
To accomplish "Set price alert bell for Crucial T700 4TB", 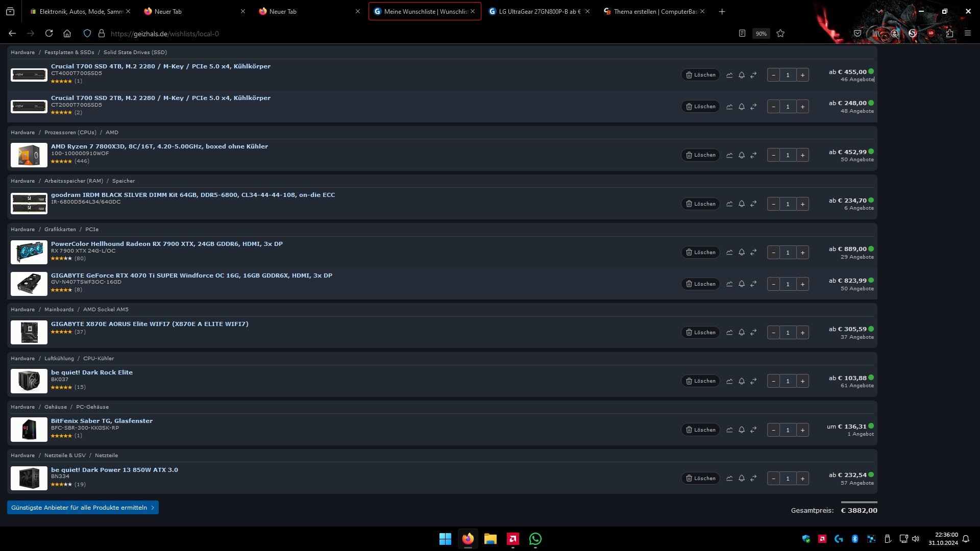I will click(x=742, y=75).
